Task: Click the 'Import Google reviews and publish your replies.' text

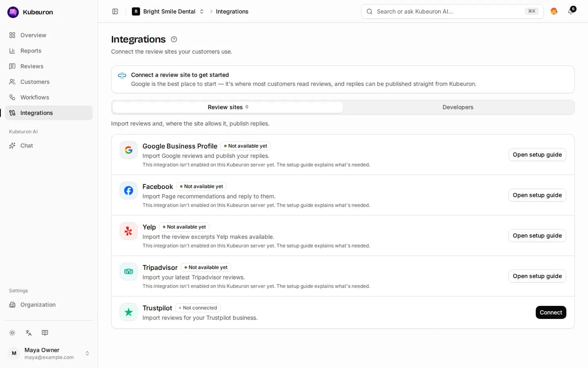Action: point(206,156)
